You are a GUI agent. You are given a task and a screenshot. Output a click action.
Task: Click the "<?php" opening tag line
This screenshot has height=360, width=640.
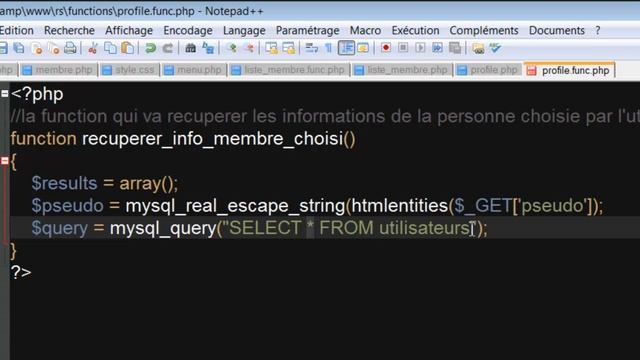37,94
